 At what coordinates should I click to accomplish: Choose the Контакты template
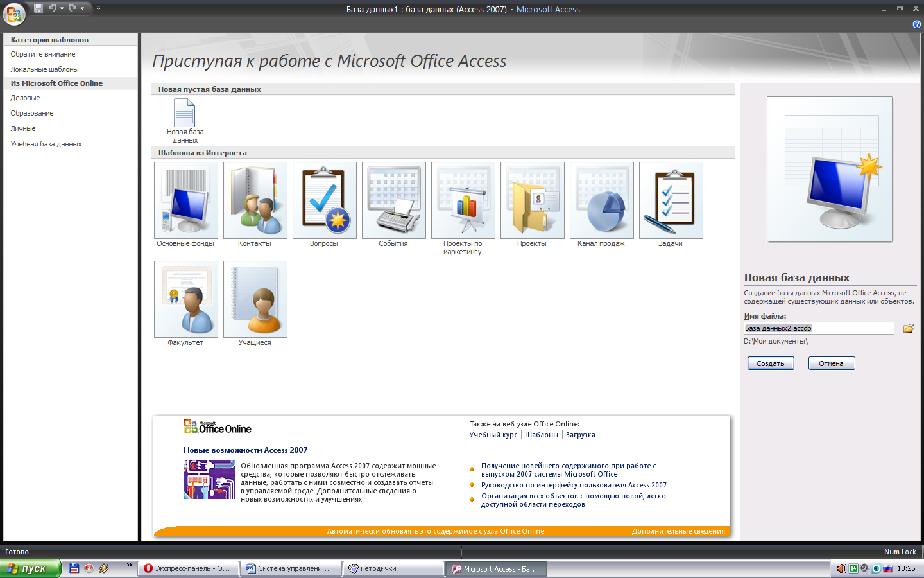point(255,205)
